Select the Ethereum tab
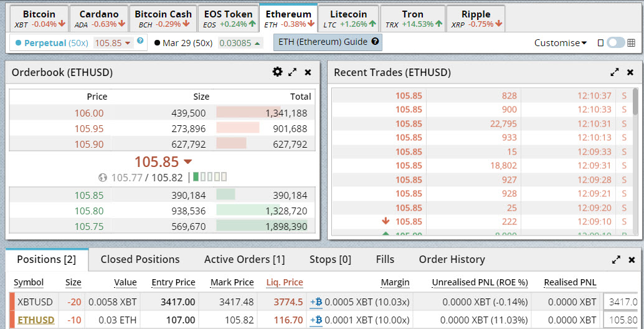The image size is (644, 329). [x=288, y=18]
